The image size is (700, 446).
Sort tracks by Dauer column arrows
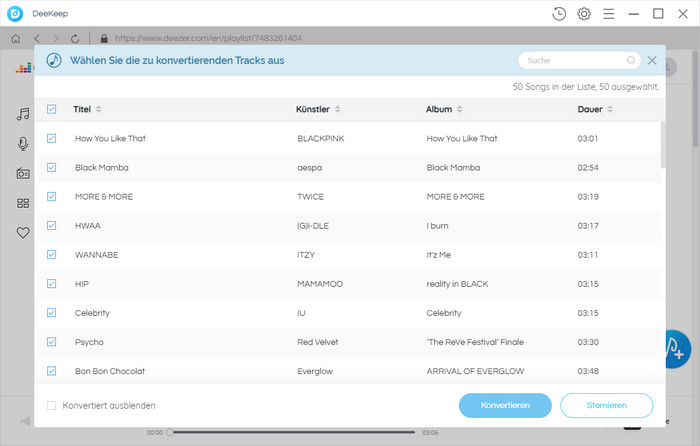pos(610,109)
